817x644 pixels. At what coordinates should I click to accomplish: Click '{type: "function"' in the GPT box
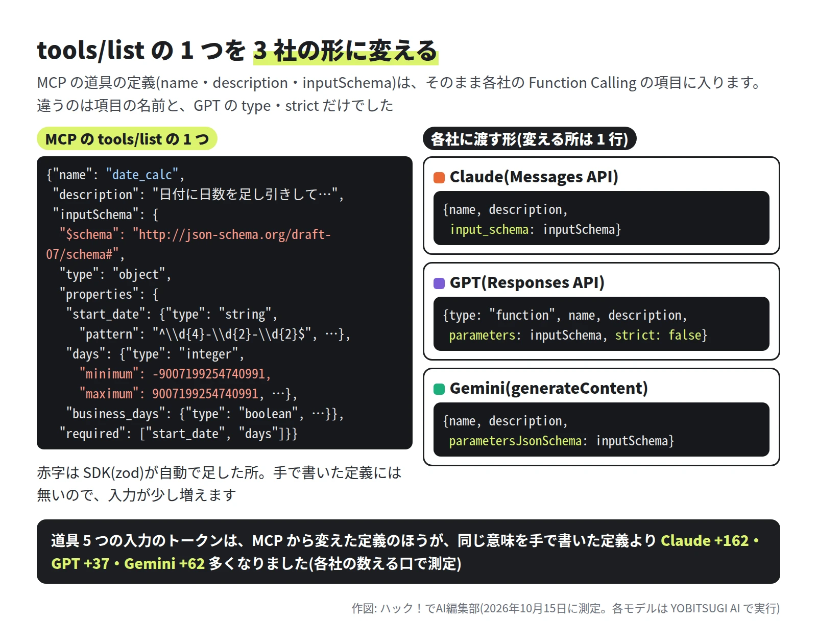pos(498,315)
